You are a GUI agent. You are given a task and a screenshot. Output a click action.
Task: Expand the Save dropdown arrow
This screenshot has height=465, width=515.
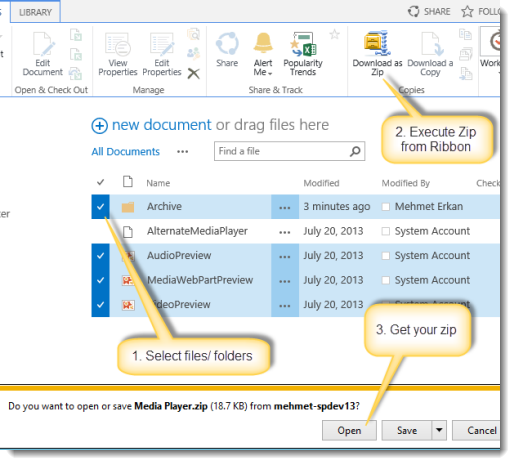(439, 430)
